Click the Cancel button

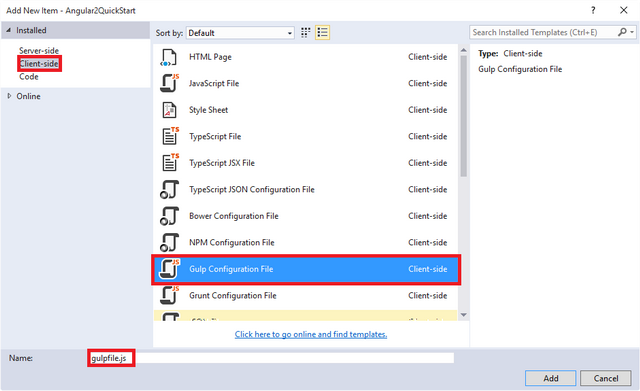[x=606, y=378]
